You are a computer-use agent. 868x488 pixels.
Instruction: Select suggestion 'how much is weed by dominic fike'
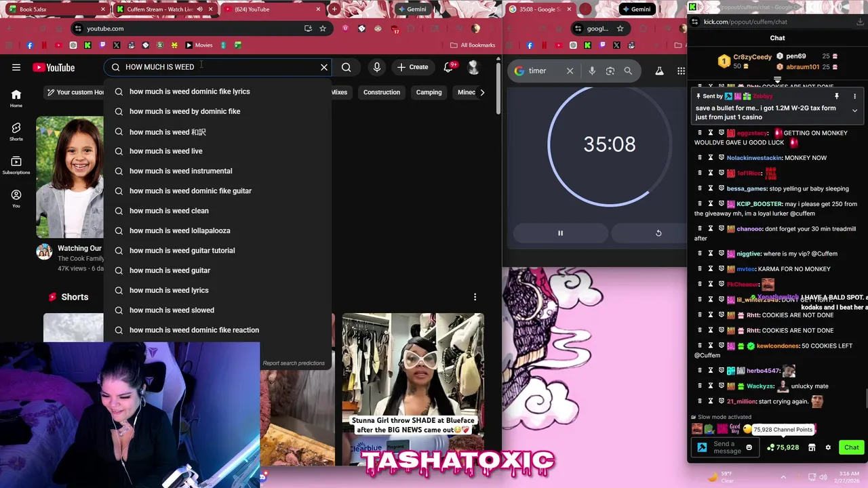[218, 111]
